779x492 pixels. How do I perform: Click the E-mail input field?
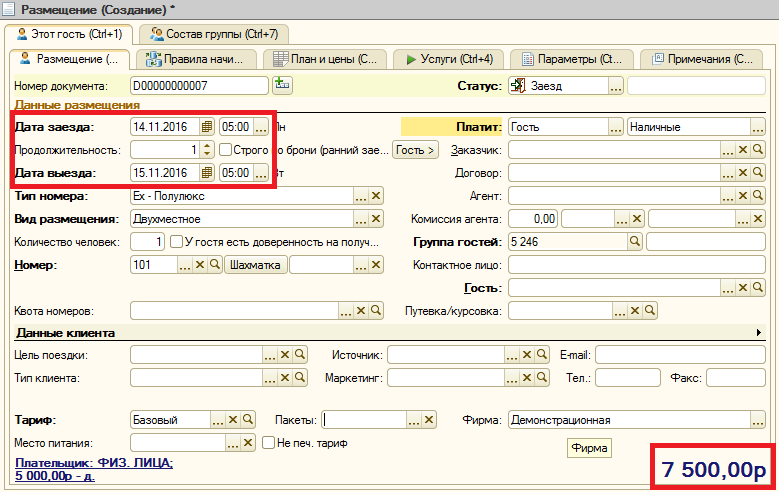tap(680, 354)
